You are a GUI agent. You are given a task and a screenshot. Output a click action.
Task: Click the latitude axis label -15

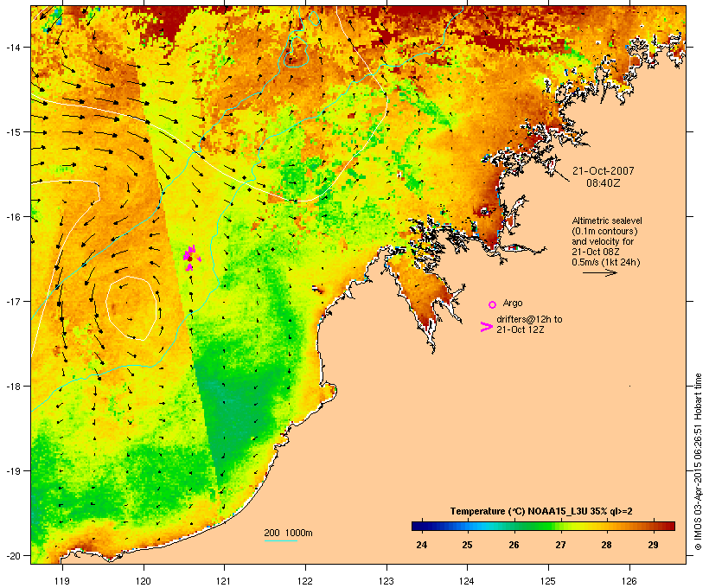point(12,132)
